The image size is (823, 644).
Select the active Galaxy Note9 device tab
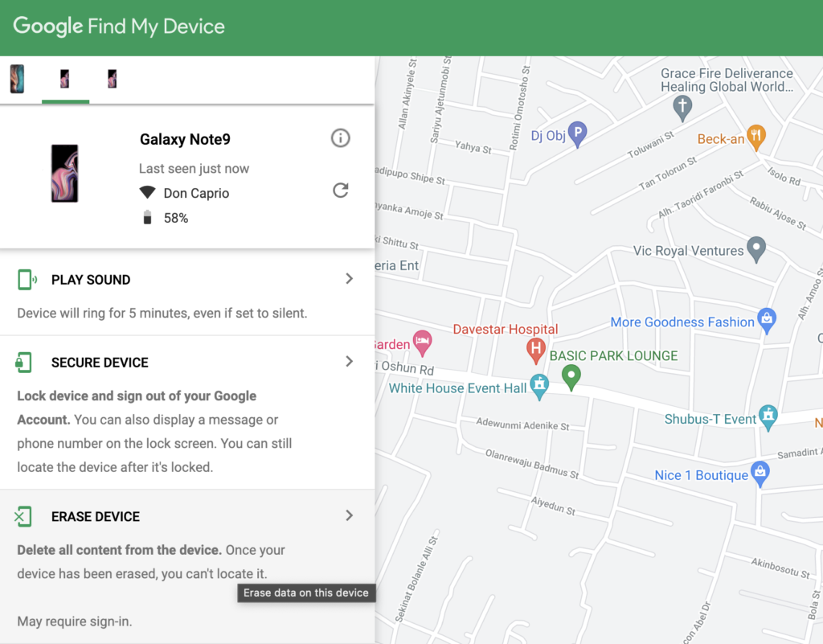[x=64, y=79]
